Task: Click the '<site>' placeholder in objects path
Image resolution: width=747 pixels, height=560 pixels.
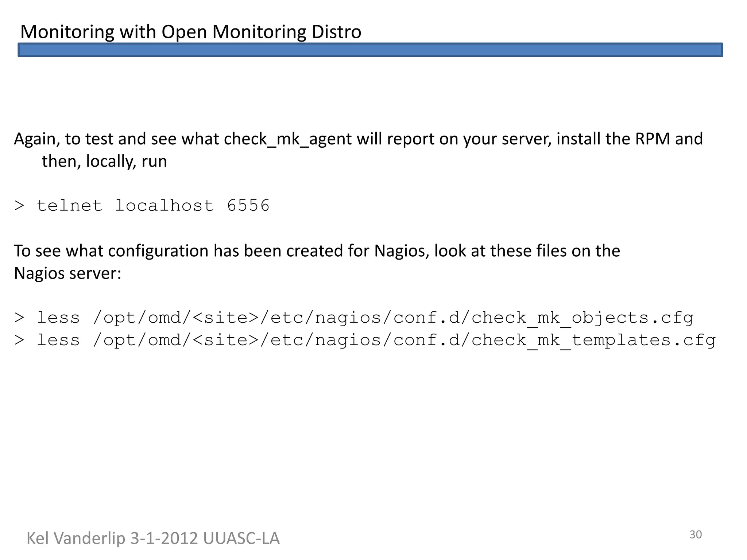Action: coord(225,318)
